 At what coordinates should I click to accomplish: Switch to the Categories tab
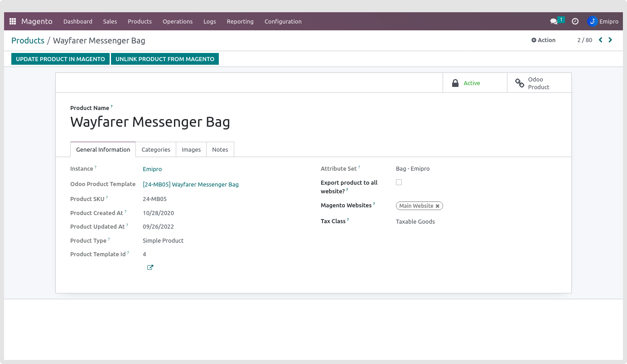pyautogui.click(x=156, y=149)
